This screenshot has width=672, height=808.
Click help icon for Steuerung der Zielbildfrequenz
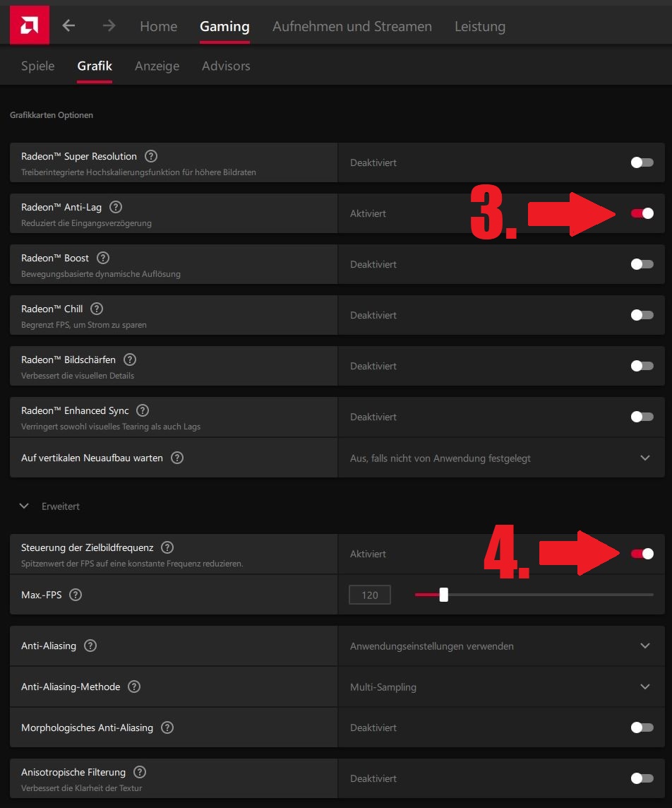click(167, 547)
